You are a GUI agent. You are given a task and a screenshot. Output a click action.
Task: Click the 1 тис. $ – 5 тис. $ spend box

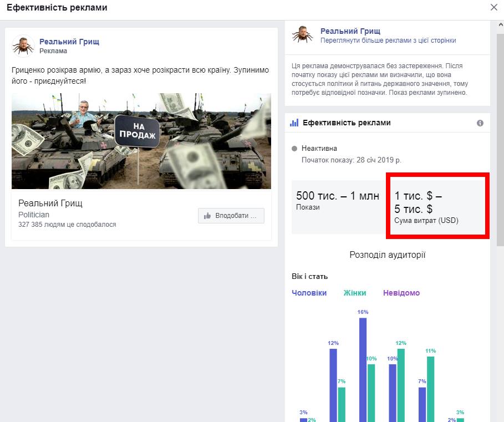437,206
